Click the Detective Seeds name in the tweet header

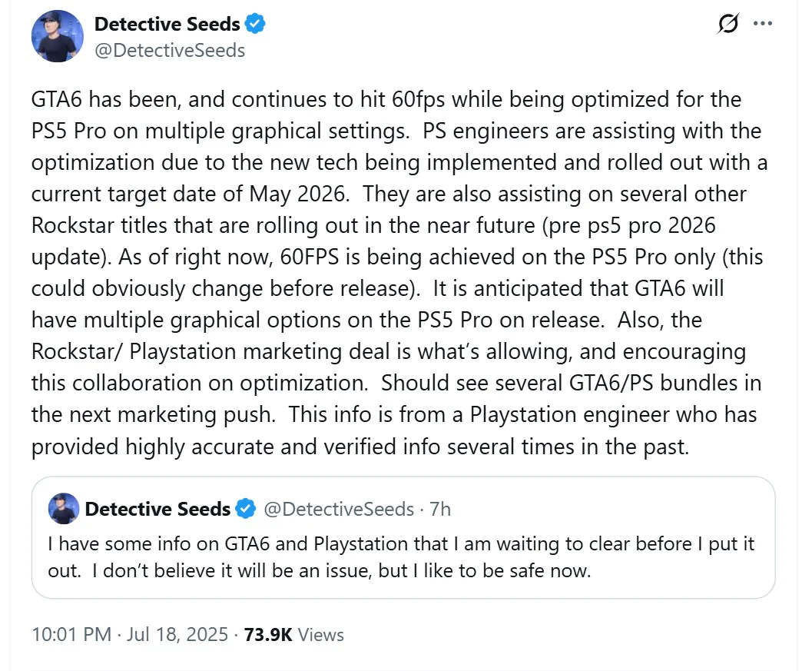click(x=167, y=24)
